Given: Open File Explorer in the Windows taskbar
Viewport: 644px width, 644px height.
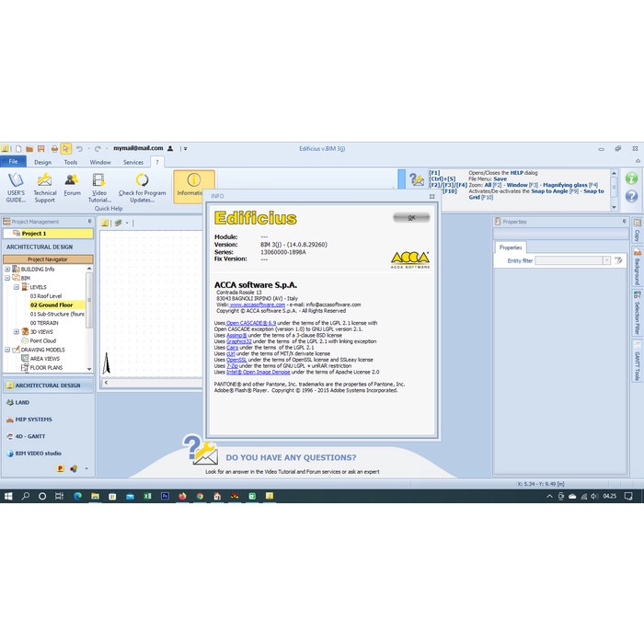Looking at the screenshot, I should (x=95, y=496).
